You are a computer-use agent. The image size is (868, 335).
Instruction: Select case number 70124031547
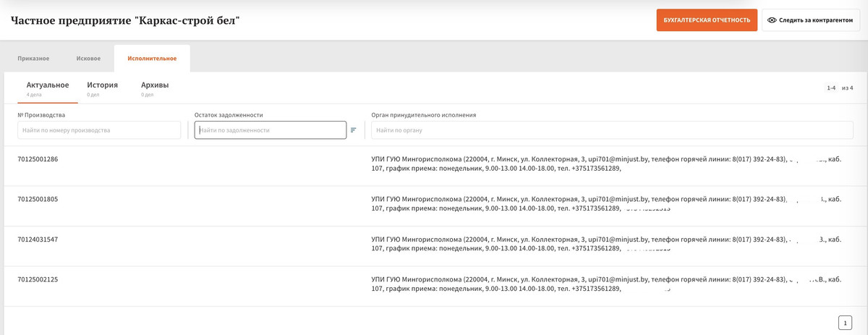[38, 239]
